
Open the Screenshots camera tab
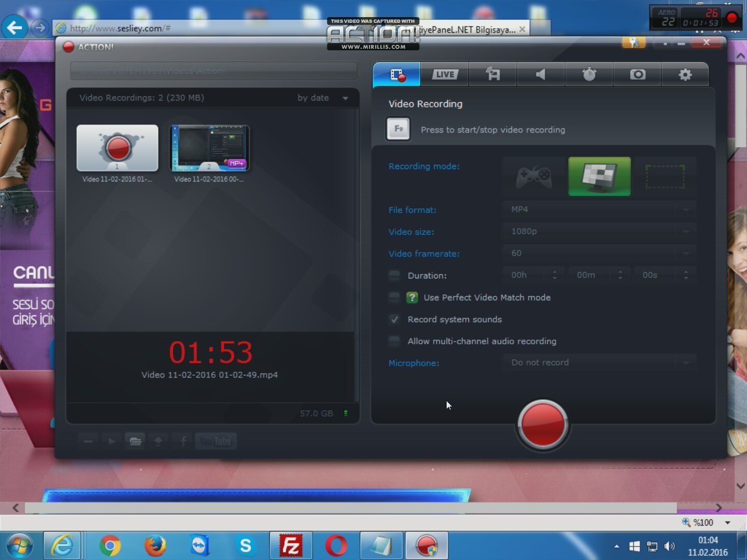638,75
